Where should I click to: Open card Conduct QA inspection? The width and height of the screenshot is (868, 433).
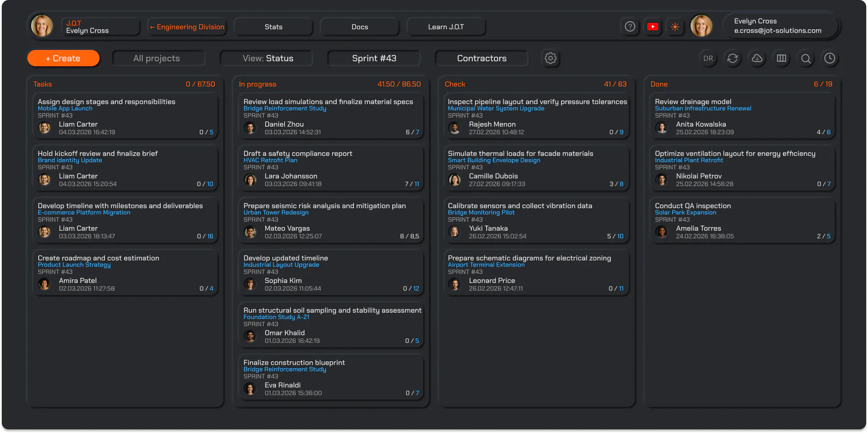[742, 221]
